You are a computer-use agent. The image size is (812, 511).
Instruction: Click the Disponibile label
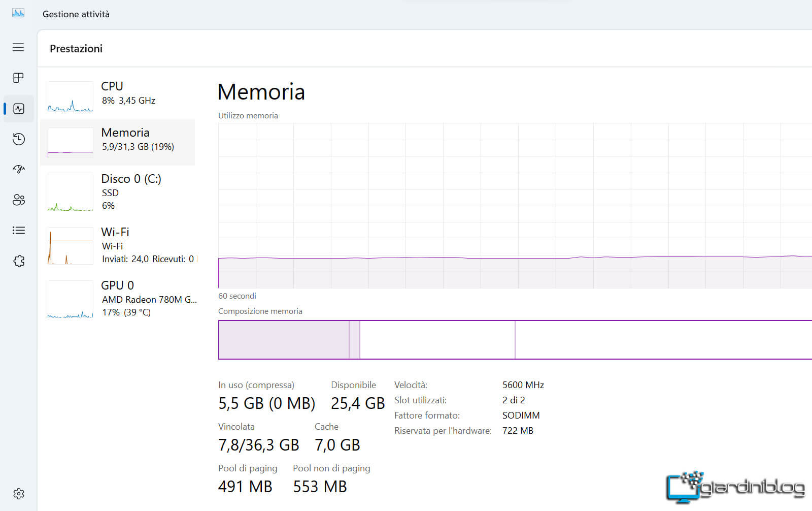tap(353, 385)
